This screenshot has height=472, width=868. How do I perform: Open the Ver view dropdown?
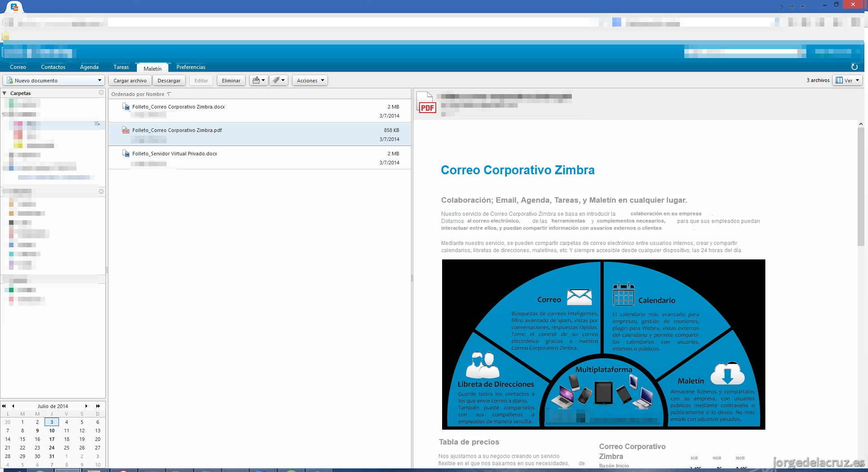click(847, 81)
